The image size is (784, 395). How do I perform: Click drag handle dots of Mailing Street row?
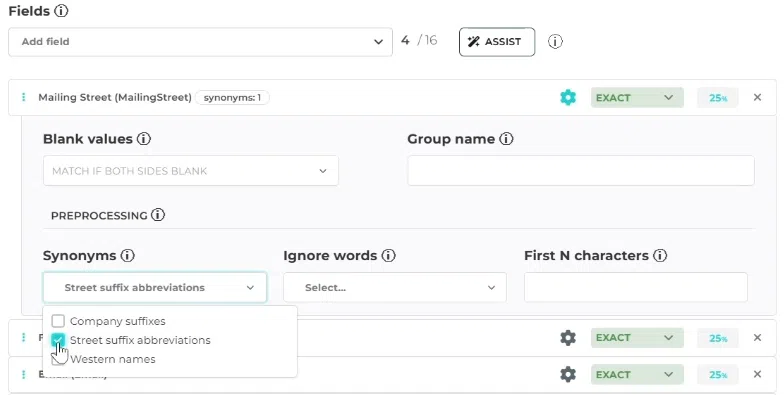tap(24, 97)
